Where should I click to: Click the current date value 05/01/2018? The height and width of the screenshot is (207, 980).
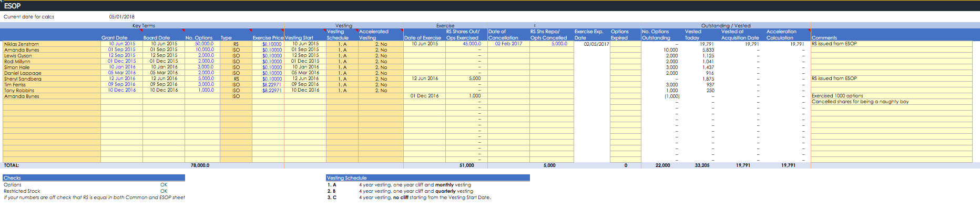click(x=121, y=17)
